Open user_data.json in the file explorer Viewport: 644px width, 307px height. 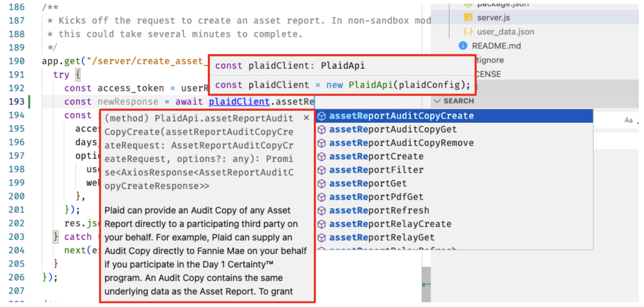tap(505, 31)
